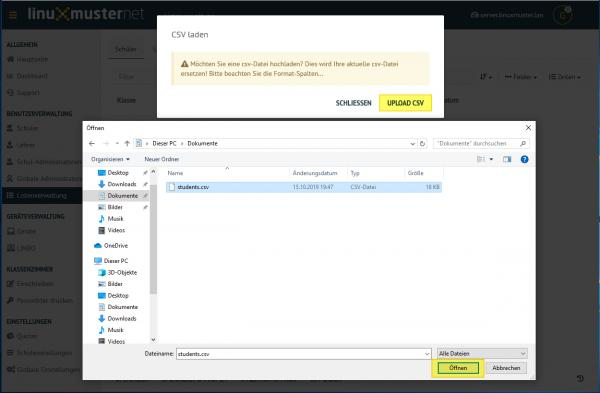The height and width of the screenshot is (393, 600).
Task: Sort by the Name column header
Action: point(175,173)
